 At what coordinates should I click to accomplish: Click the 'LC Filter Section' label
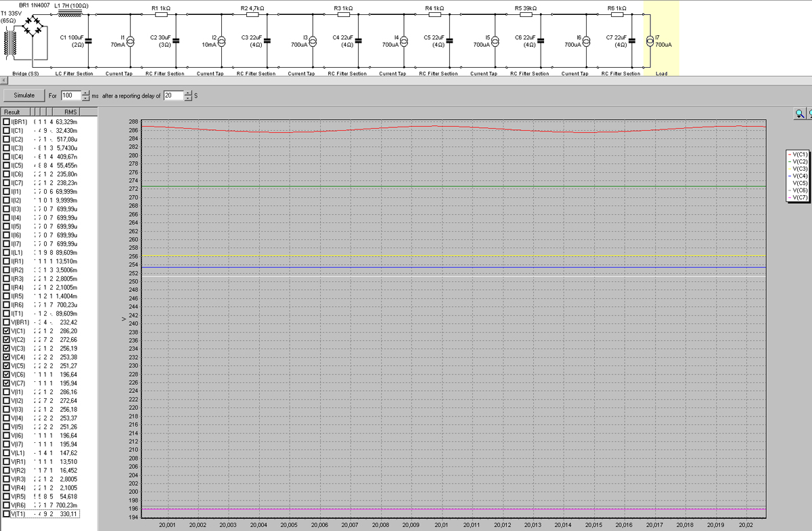click(x=76, y=73)
